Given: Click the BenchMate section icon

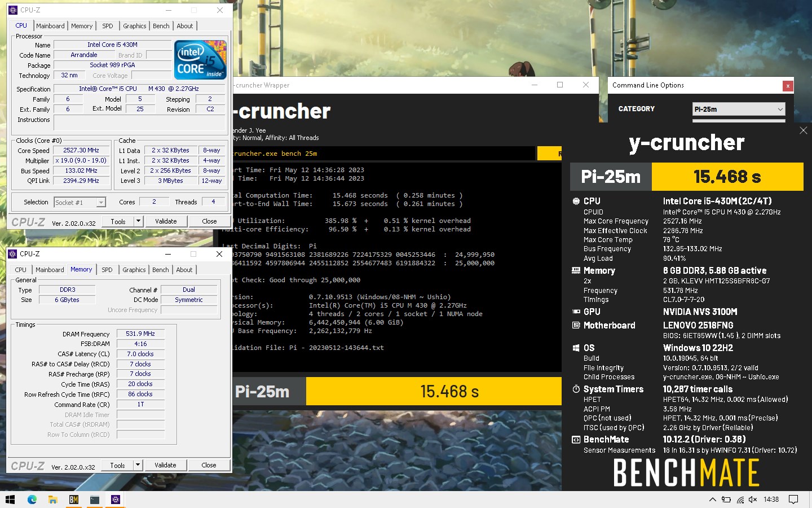Looking at the screenshot, I should (x=576, y=439).
